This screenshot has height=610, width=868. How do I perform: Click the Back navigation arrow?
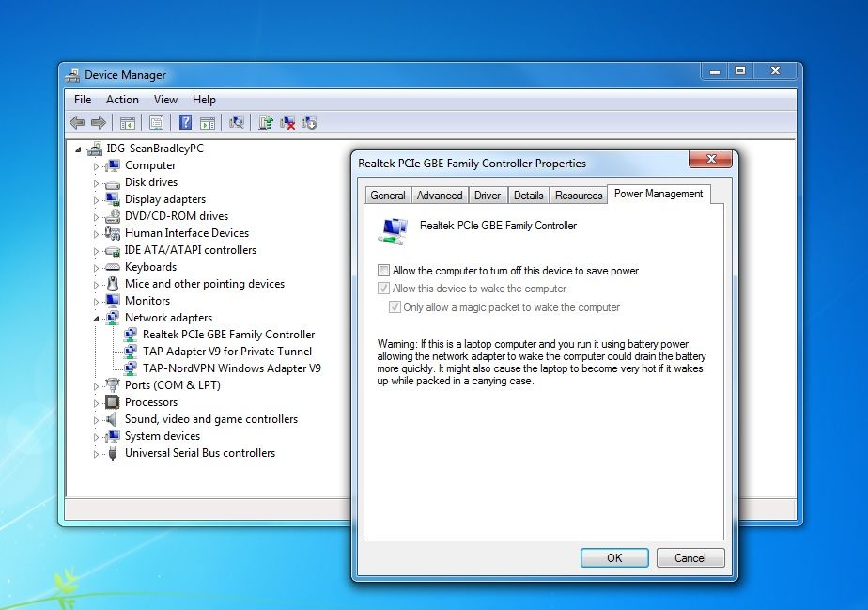coord(77,121)
